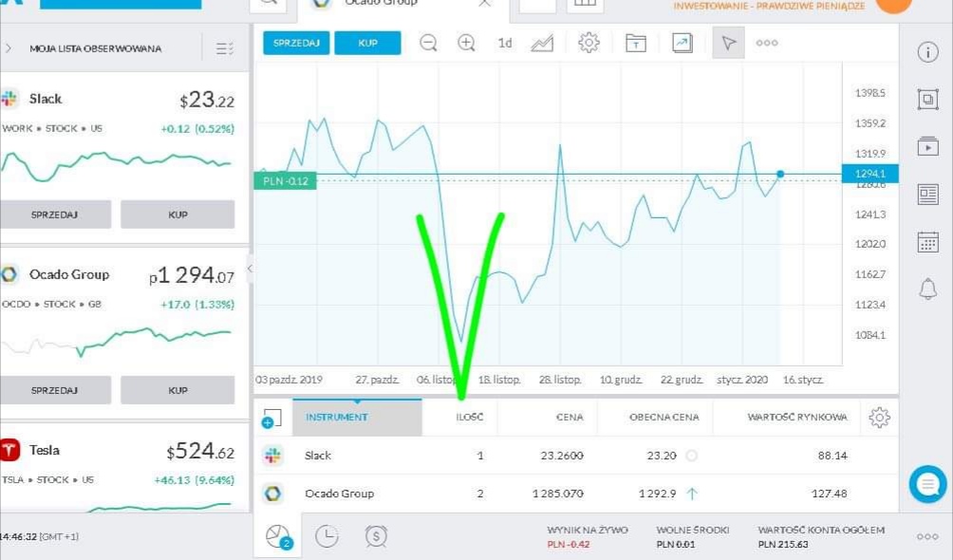
Task: Click Ocado Group current price 1 292.9
Action: pyautogui.click(x=658, y=494)
